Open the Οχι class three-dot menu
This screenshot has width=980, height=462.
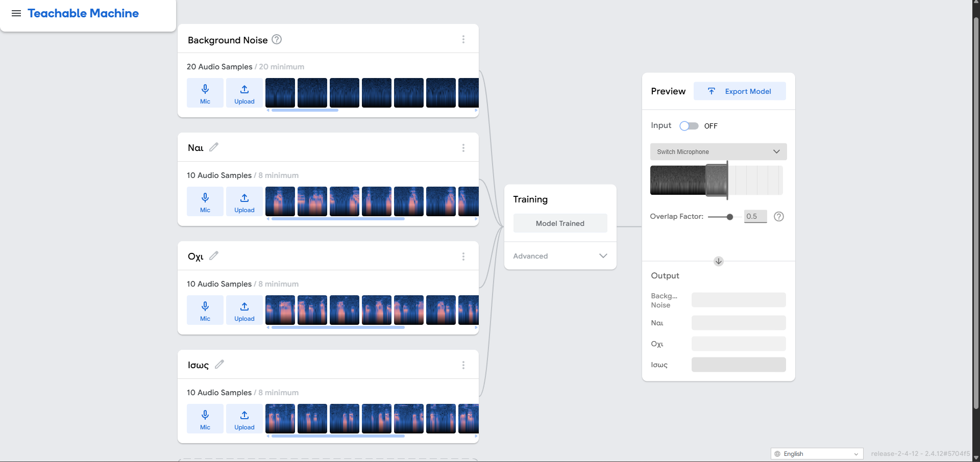pyautogui.click(x=463, y=256)
